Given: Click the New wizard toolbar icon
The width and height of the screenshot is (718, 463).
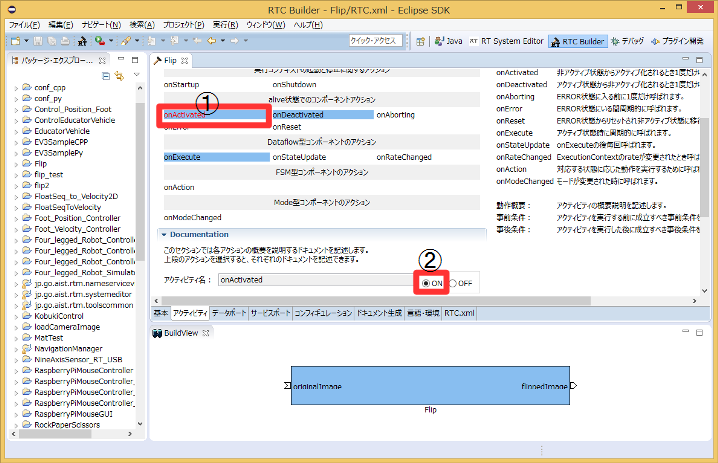Looking at the screenshot, I should tap(16, 41).
